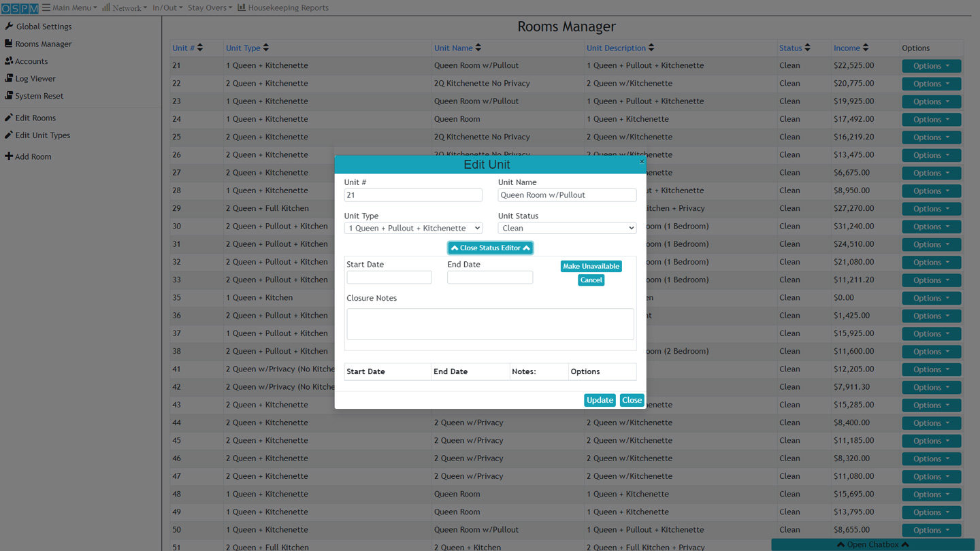This screenshot has width=980, height=551.
Task: Open the Unit Type dropdown
Action: click(413, 228)
